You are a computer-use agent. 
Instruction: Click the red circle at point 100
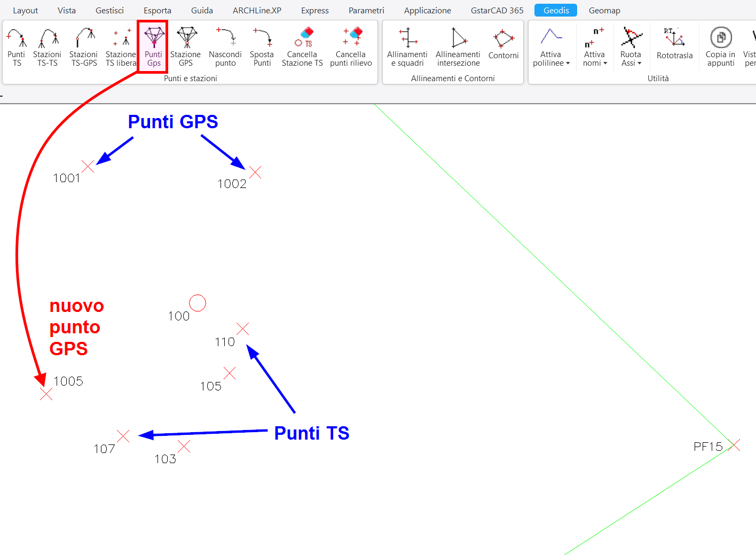click(x=198, y=303)
